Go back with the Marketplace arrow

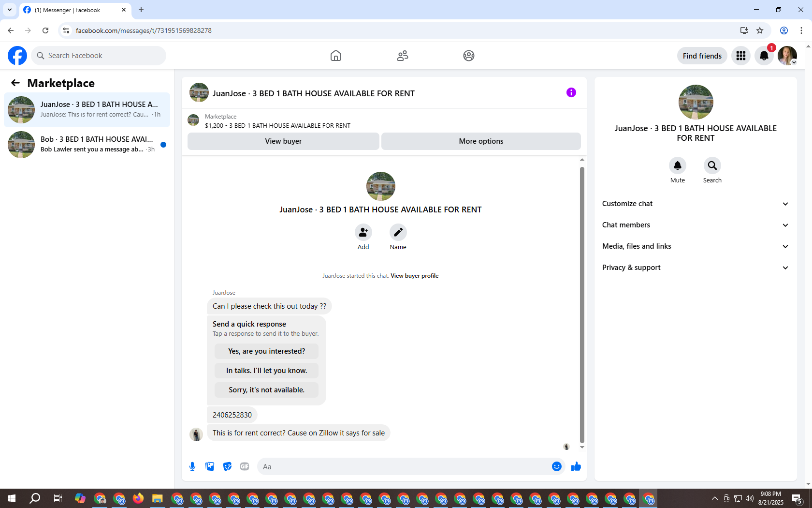coord(15,83)
